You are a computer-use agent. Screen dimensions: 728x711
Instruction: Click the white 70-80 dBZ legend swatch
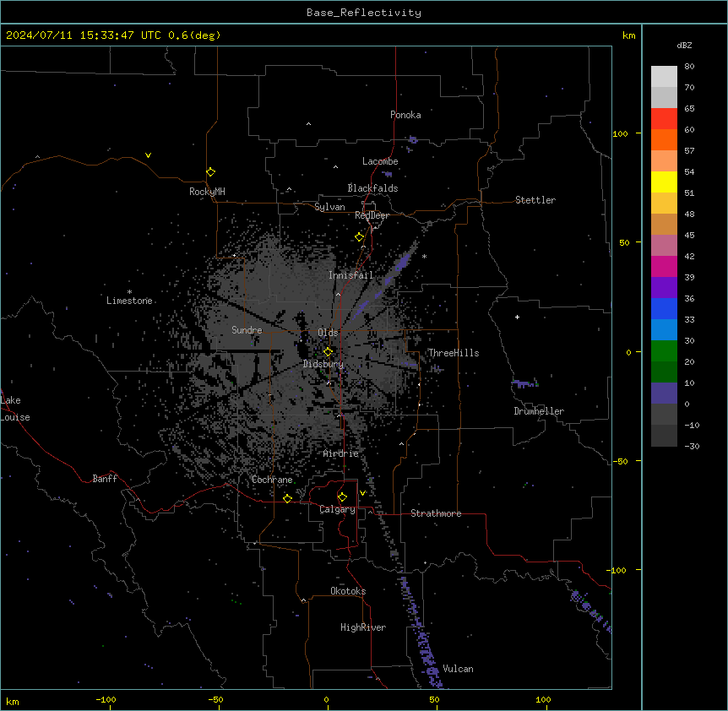664,77
